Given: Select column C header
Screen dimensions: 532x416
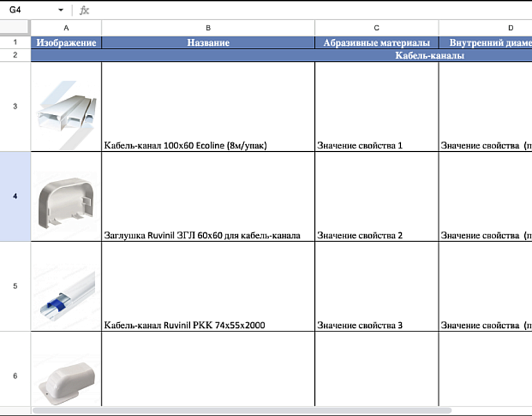Looking at the screenshot, I should click(x=376, y=28).
